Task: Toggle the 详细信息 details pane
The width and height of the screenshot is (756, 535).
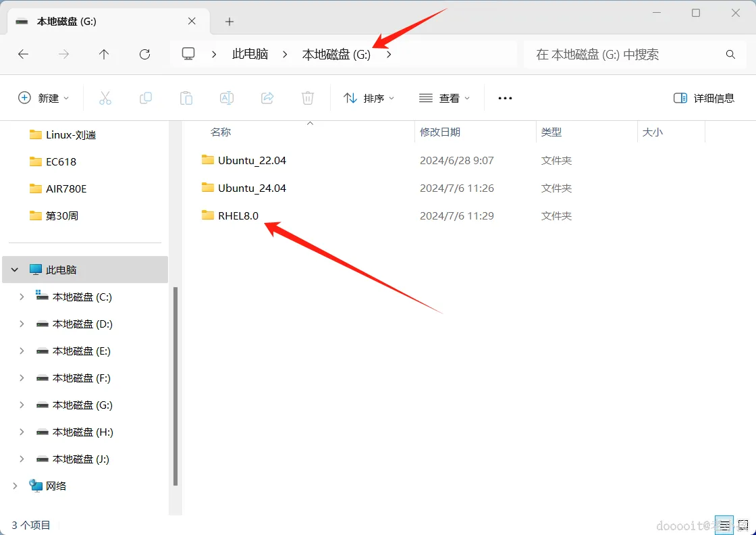Action: click(x=703, y=98)
